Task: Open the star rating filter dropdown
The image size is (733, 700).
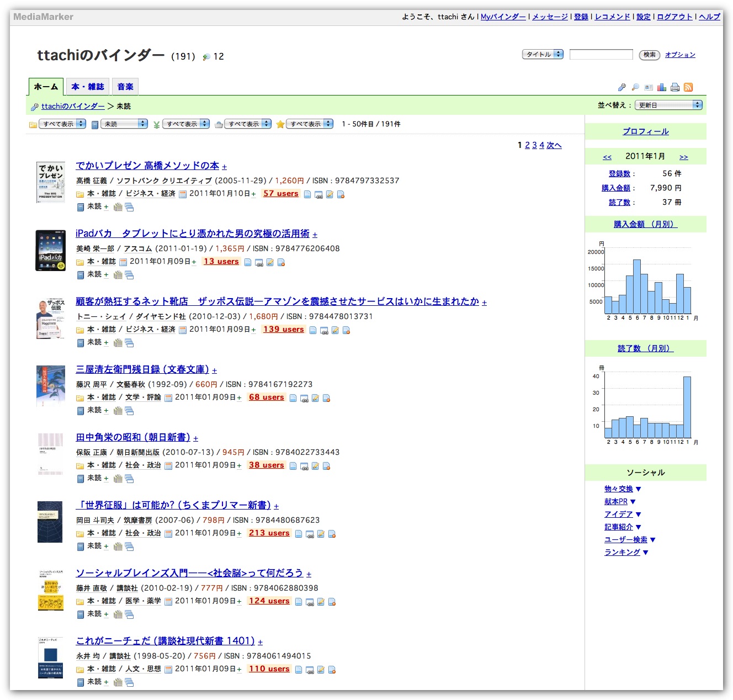Action: tap(310, 124)
